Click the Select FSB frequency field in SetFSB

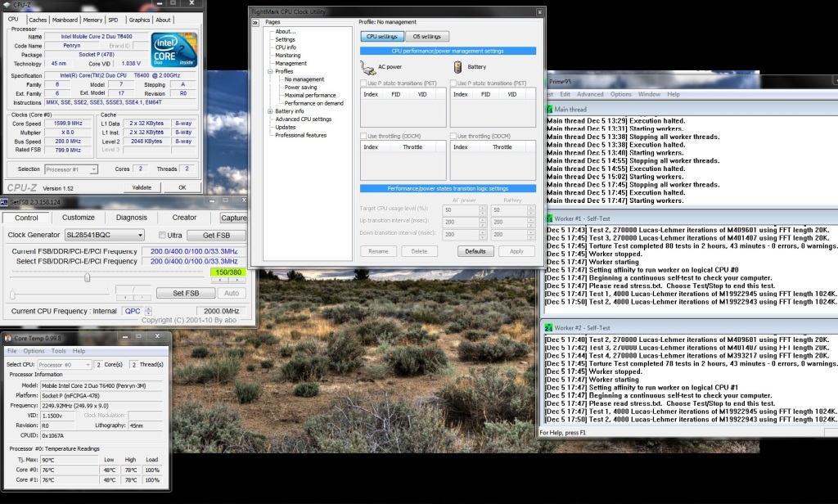[193, 261]
